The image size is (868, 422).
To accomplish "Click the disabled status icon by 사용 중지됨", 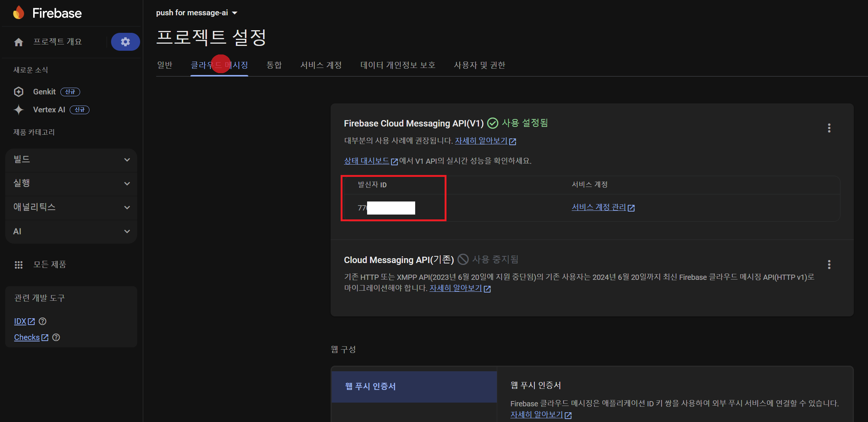I will click(463, 259).
